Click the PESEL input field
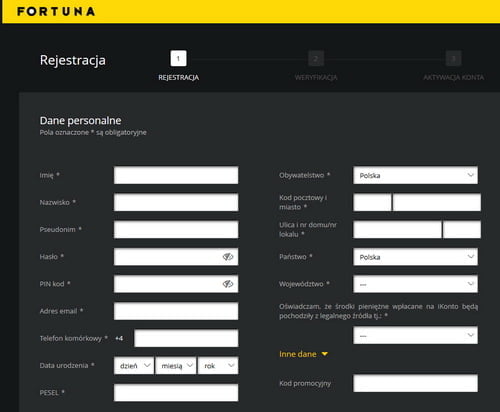Viewport: 500px width, 412px height. click(x=176, y=393)
